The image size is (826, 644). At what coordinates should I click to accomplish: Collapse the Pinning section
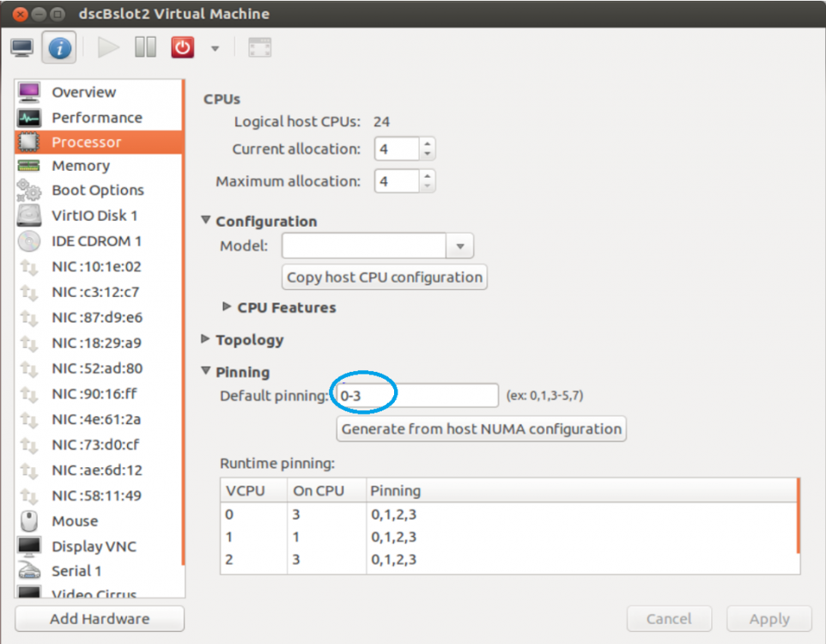[x=206, y=371]
